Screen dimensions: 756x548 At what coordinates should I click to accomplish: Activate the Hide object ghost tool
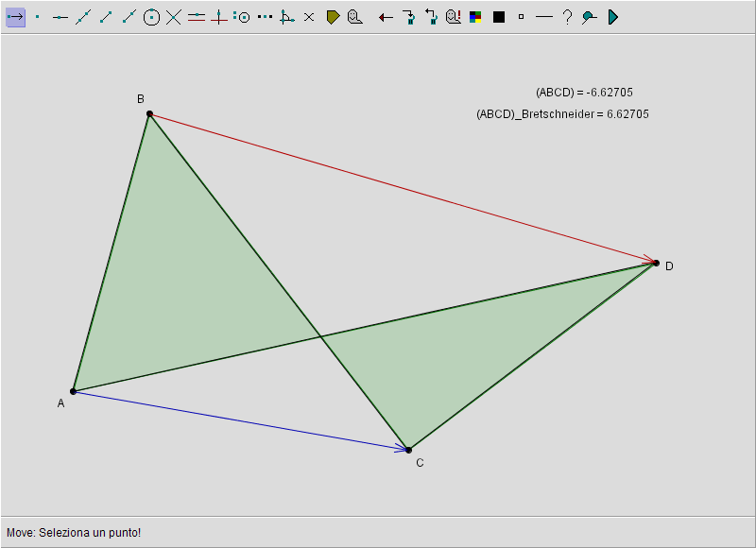[x=355, y=17]
